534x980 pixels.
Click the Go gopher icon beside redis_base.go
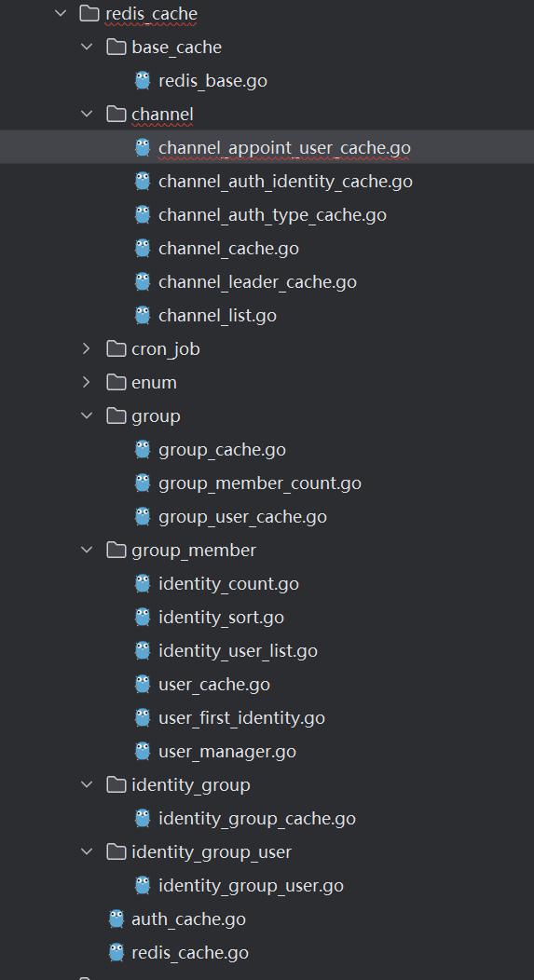pos(143,80)
